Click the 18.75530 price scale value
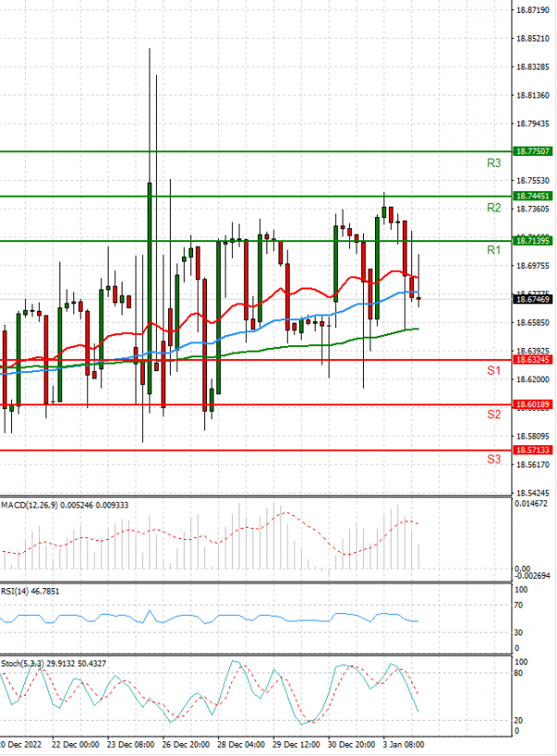This screenshot has height=756, width=557. click(x=533, y=181)
